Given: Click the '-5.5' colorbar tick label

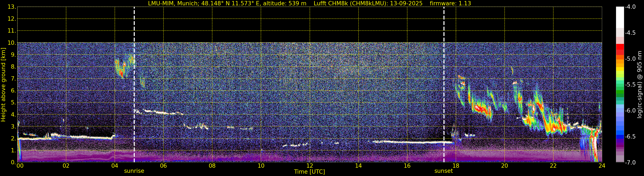Looking at the screenshot, I should (630, 85).
